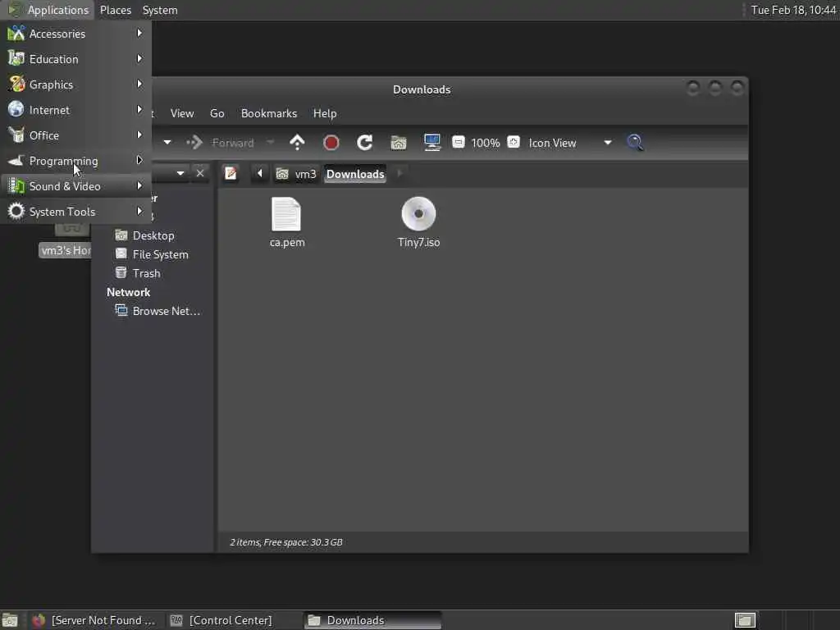This screenshot has height=630, width=840.
Task: Open the Bookmarks menu
Action: pos(269,113)
